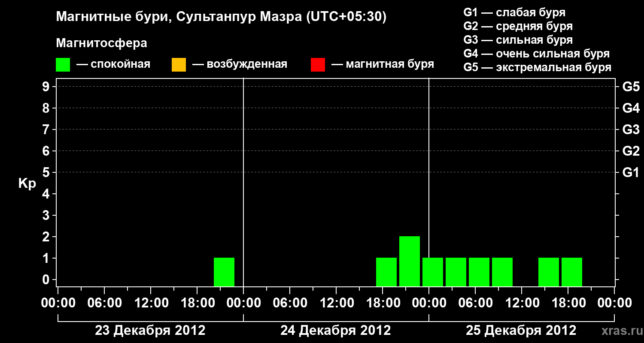The width and height of the screenshot is (644, 343).
Task: Click 'G3 — сильная буря' legend line
Action: [518, 40]
